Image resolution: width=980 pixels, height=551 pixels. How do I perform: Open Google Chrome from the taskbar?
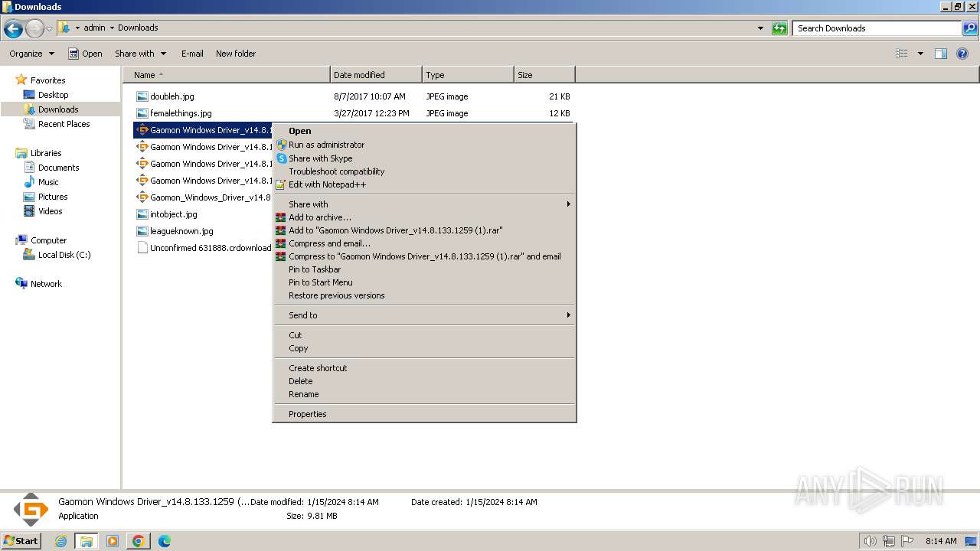pos(139,541)
